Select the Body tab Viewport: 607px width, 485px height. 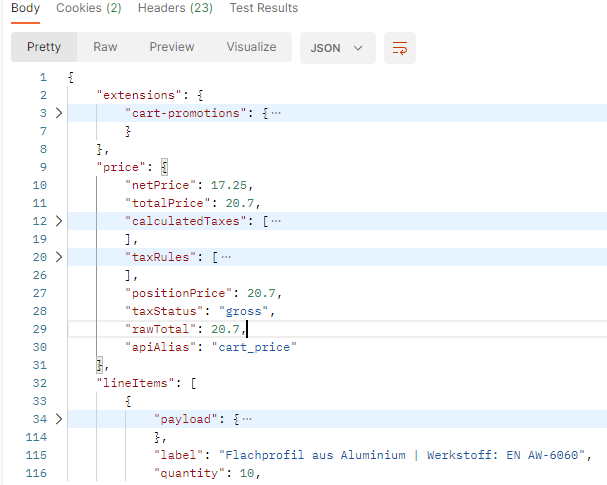(26, 8)
